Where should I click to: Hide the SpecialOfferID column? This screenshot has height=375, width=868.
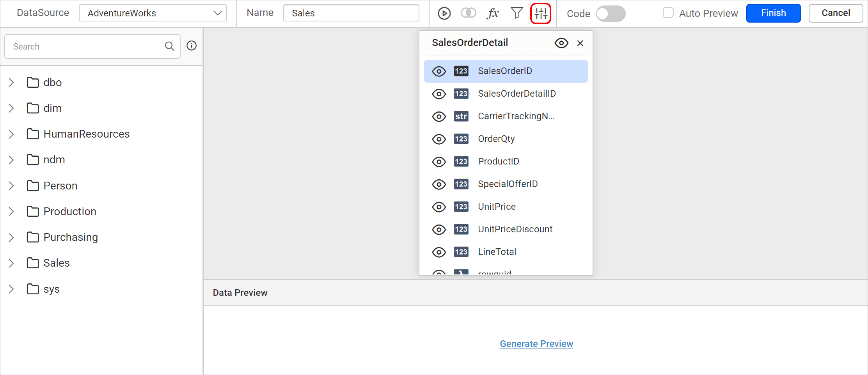tap(439, 184)
